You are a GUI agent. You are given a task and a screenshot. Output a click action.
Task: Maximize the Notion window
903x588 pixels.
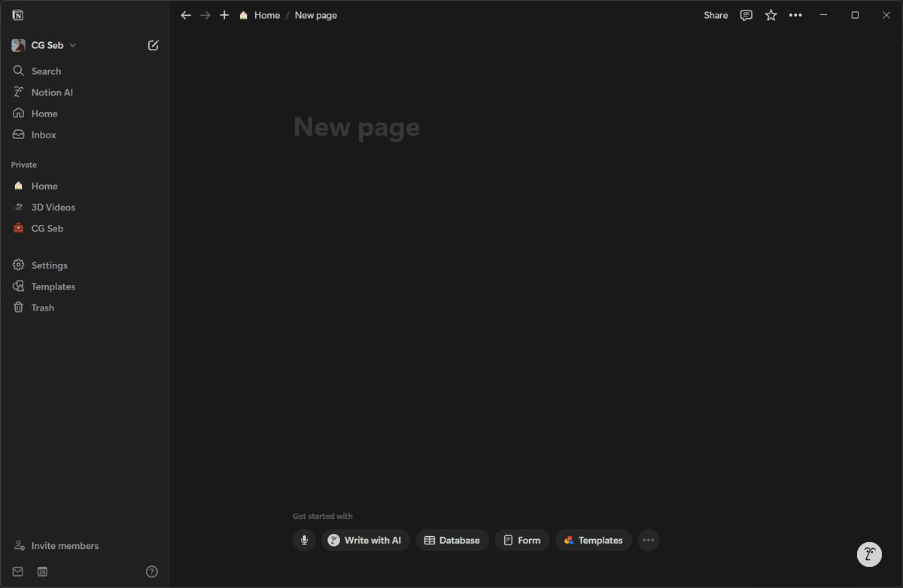[x=855, y=15]
